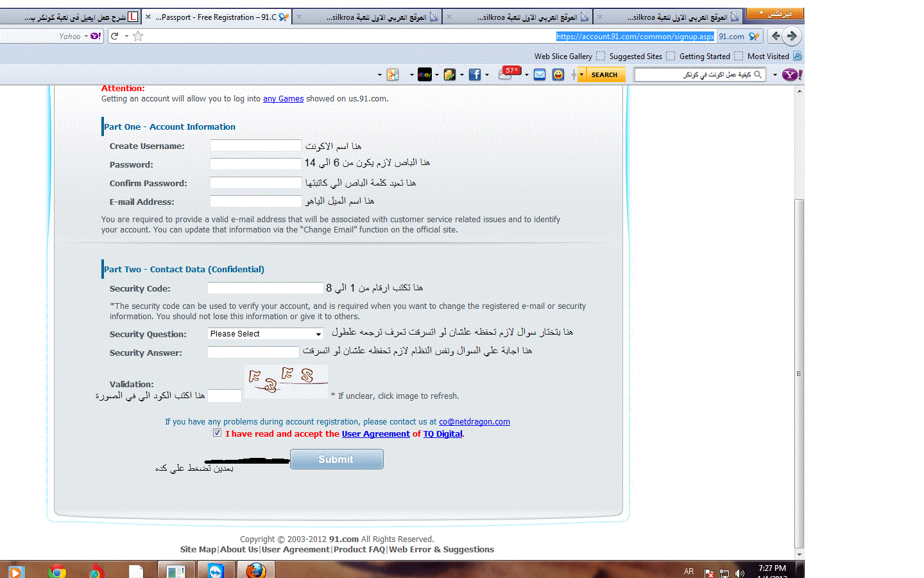This screenshot has width=924, height=578.
Task: Open the Product FAQ footer link
Action: click(x=359, y=550)
